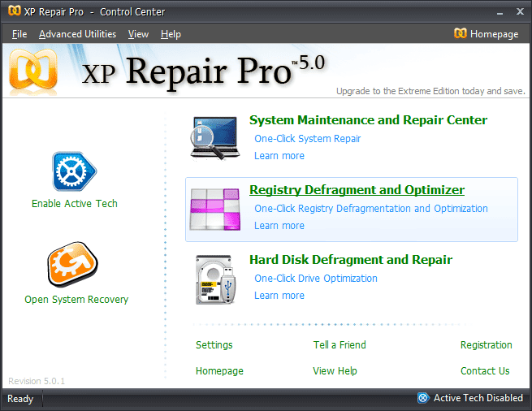Run One-Click Drive Optimization
Image resolution: width=532 pixels, height=411 pixels.
tap(316, 279)
